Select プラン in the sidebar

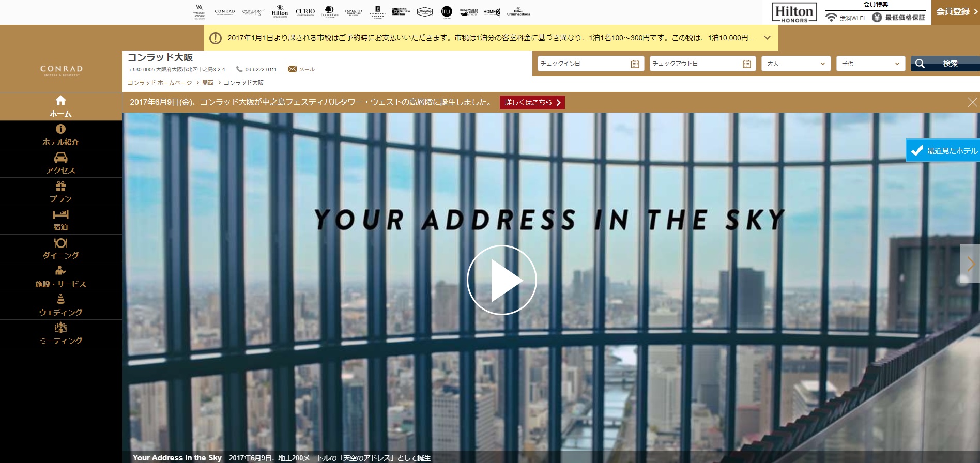pos(61,192)
